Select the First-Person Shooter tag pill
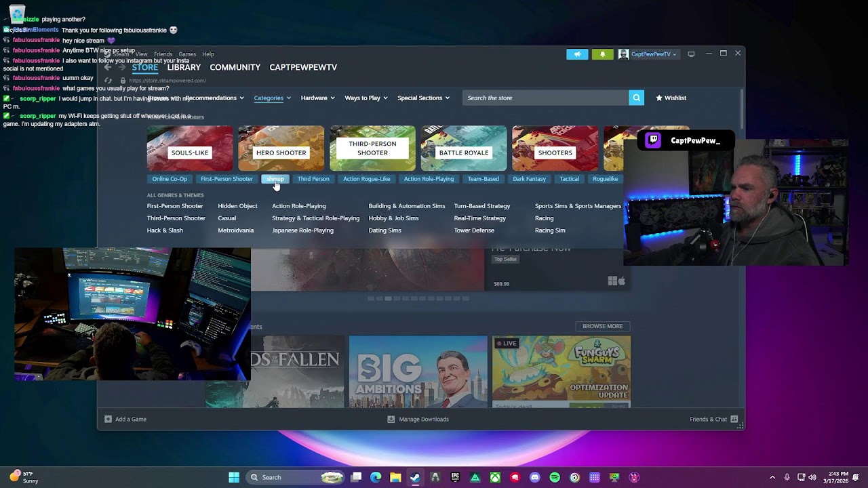The height and width of the screenshot is (488, 868). click(x=226, y=179)
